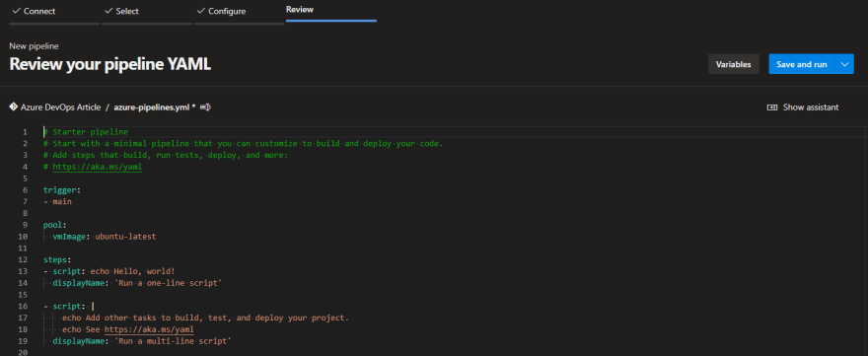The image size is (868, 356).
Task: Open Azure DevOps Article breadcrumb
Action: [x=60, y=107]
